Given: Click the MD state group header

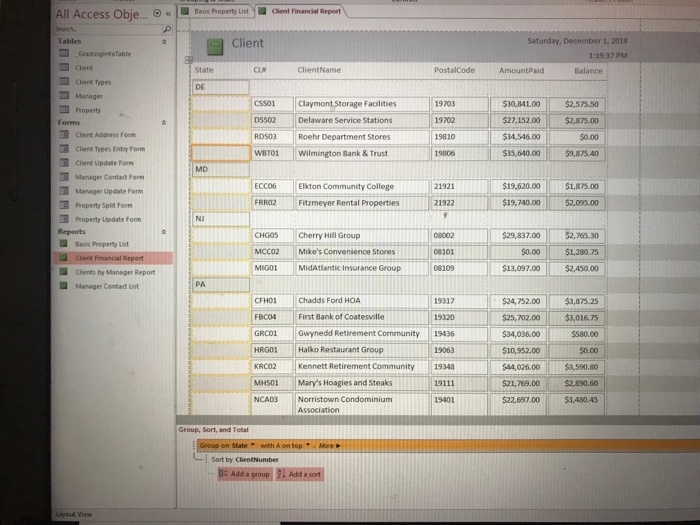Looking at the screenshot, I should 221,169.
